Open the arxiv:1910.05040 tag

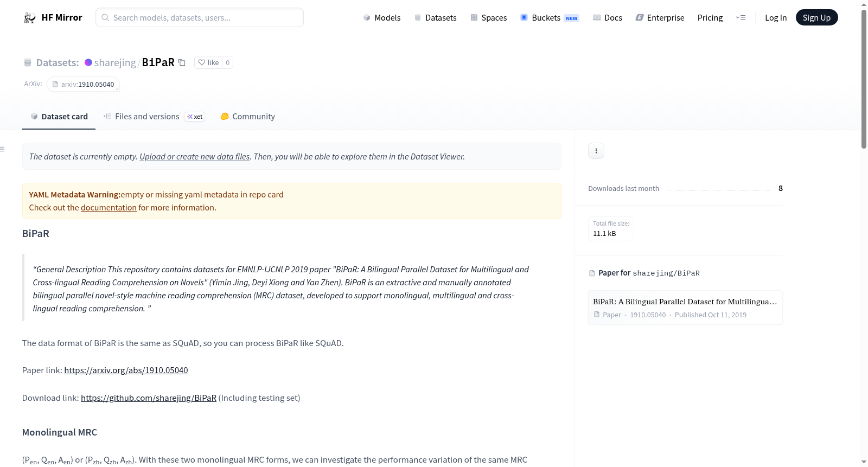(x=83, y=85)
